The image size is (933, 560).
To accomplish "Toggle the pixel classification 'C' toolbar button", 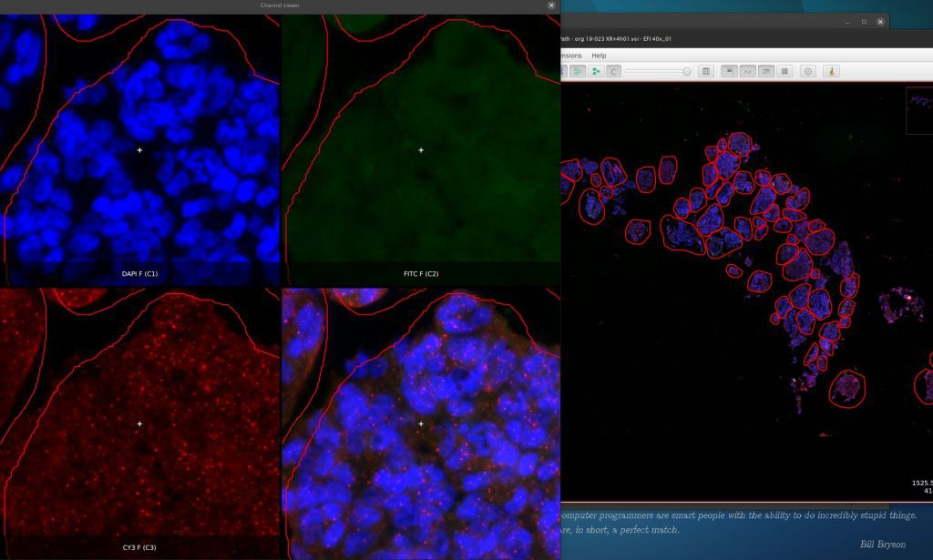I will tap(614, 71).
